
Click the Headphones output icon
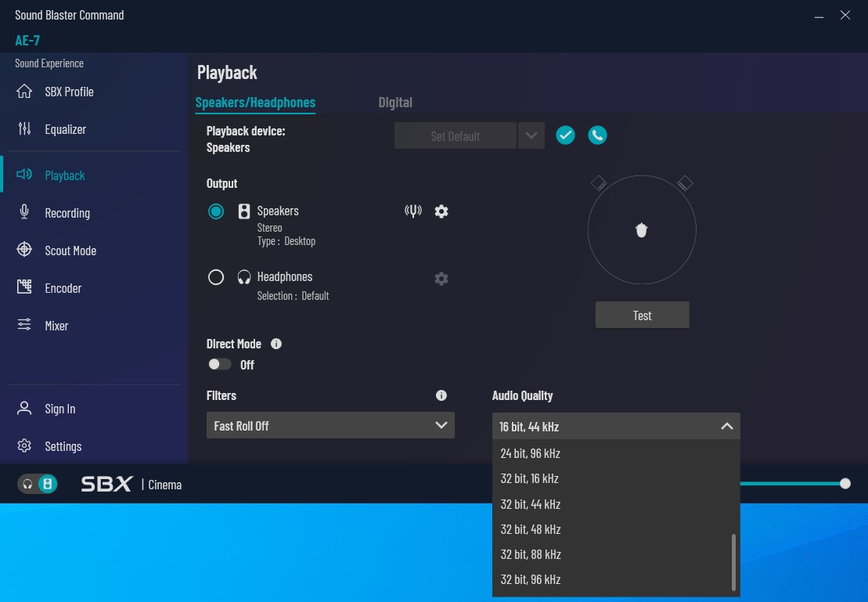[x=244, y=277]
